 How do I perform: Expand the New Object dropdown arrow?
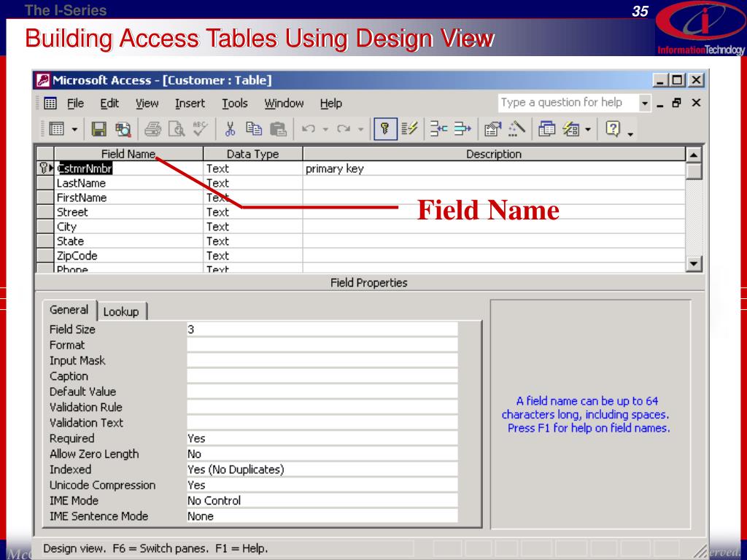[x=588, y=129]
